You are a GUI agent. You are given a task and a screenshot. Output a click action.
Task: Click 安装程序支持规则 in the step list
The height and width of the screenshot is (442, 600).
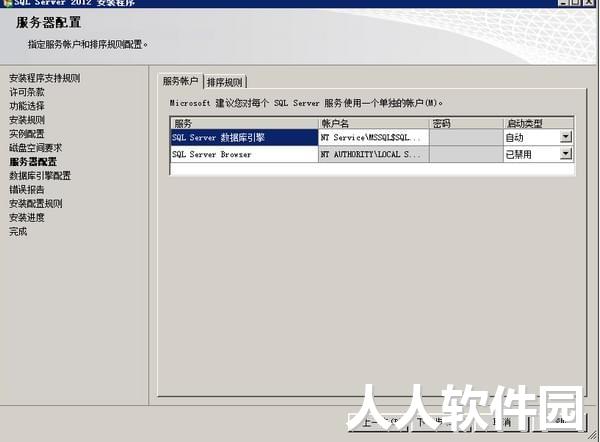point(45,78)
